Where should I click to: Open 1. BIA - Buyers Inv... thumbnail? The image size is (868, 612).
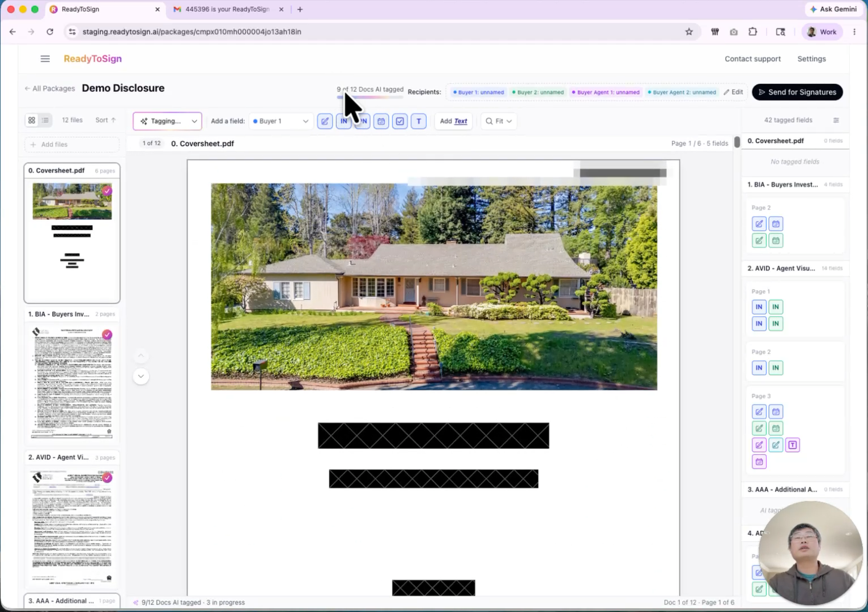point(72,375)
